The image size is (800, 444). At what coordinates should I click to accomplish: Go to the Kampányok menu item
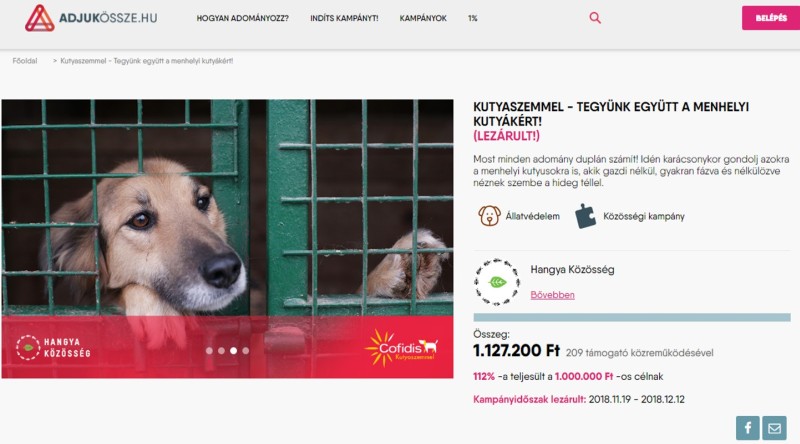click(x=423, y=18)
